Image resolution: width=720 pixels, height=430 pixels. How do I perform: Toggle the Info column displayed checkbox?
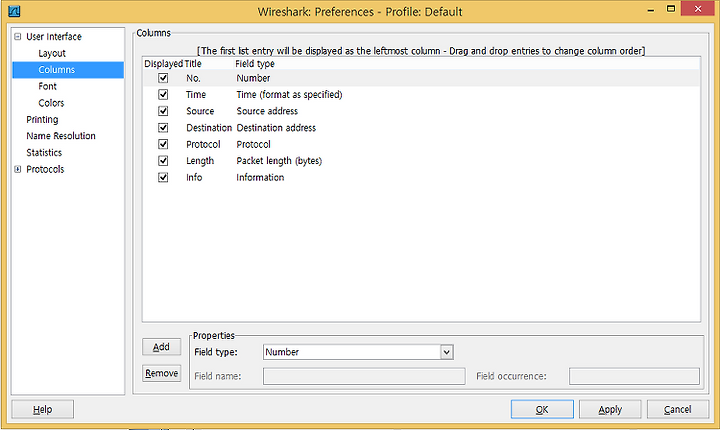(163, 177)
